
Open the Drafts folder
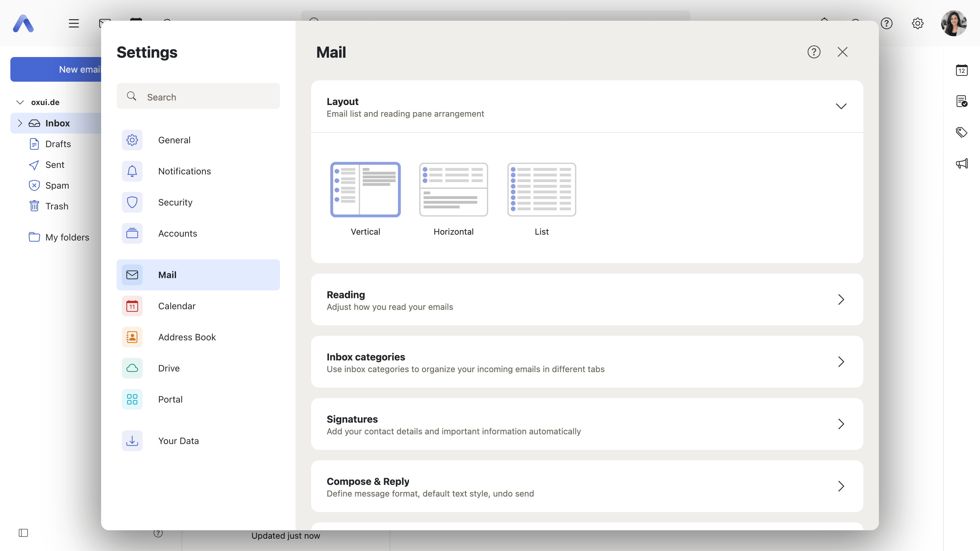(58, 144)
